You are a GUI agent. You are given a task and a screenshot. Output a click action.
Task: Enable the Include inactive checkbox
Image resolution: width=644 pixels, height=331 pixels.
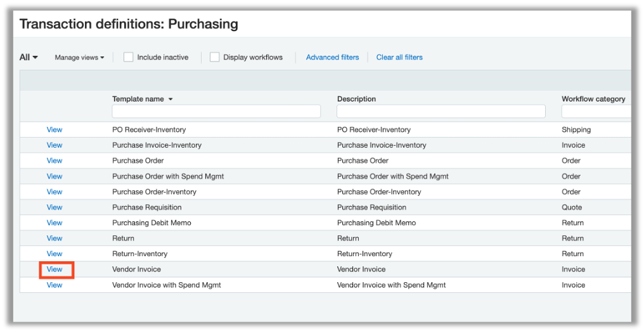click(129, 57)
